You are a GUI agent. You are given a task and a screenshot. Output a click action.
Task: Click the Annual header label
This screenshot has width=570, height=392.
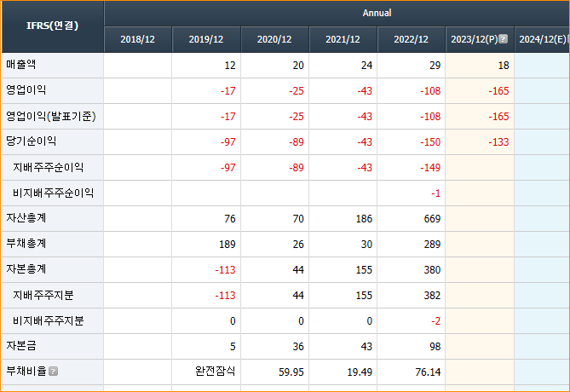tap(377, 13)
